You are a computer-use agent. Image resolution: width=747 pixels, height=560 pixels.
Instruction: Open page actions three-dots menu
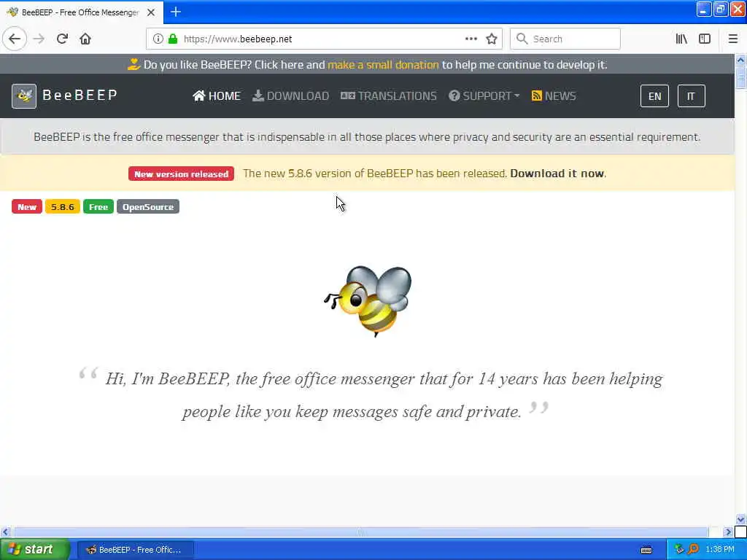pos(471,39)
